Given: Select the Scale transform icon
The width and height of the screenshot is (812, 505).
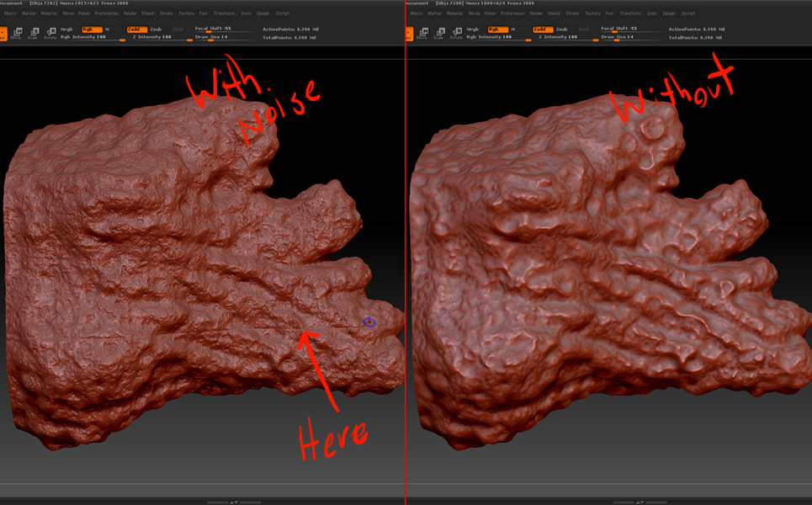Looking at the screenshot, I should (x=34, y=33).
